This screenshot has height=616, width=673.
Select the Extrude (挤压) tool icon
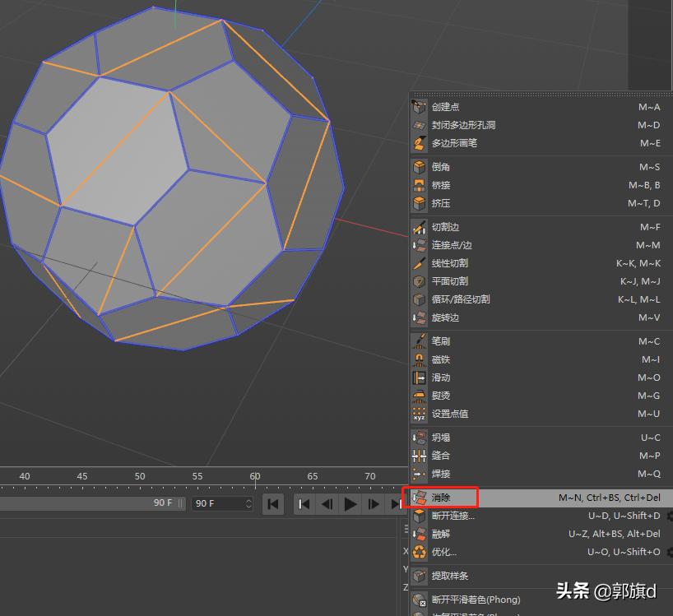coord(420,203)
